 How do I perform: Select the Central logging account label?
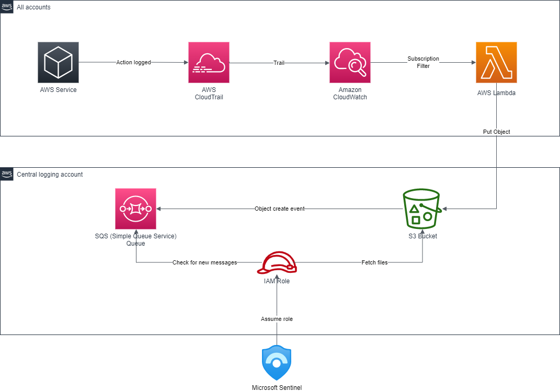coord(50,174)
